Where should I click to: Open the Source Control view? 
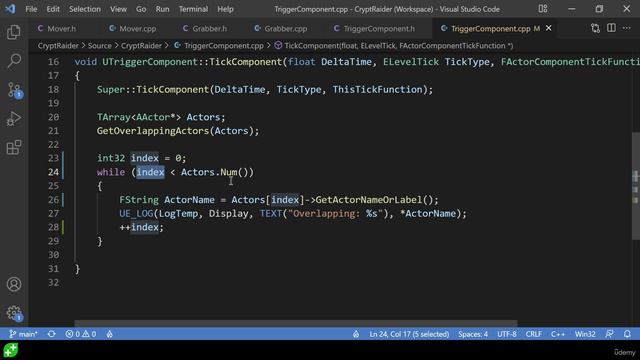point(15,90)
